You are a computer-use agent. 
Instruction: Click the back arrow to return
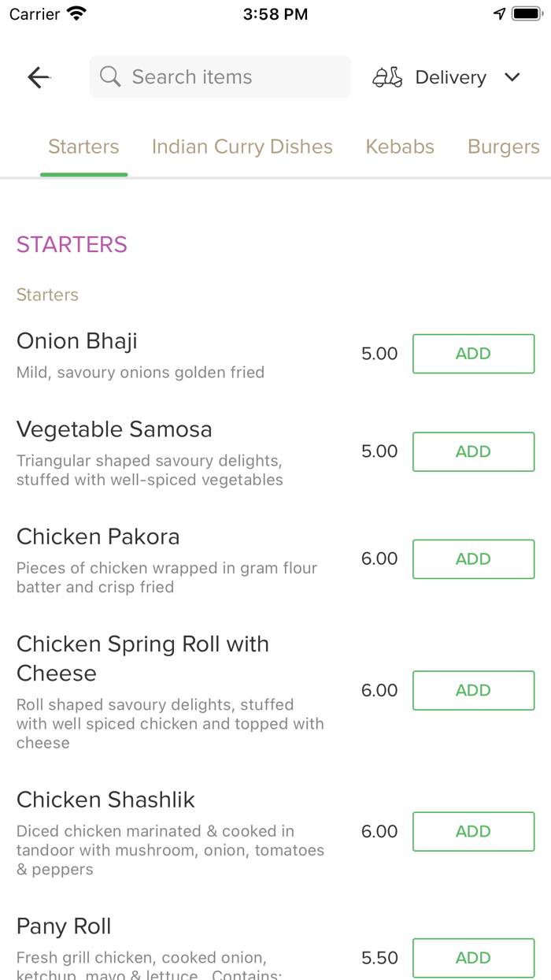38,76
